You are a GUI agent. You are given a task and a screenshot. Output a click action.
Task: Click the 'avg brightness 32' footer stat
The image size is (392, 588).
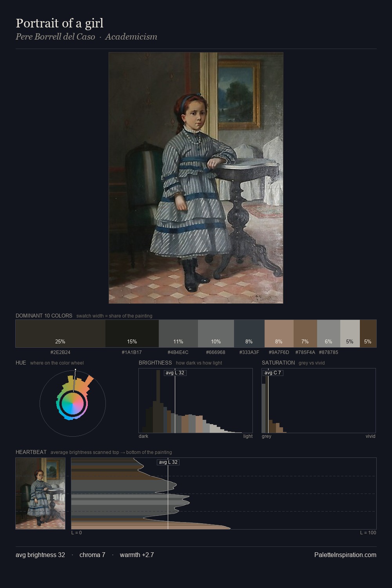click(40, 555)
